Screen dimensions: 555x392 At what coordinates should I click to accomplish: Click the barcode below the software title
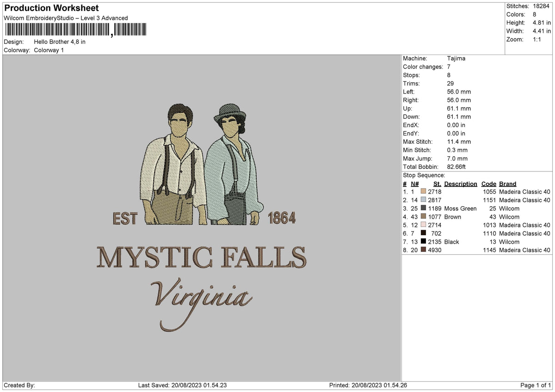[x=76, y=30]
